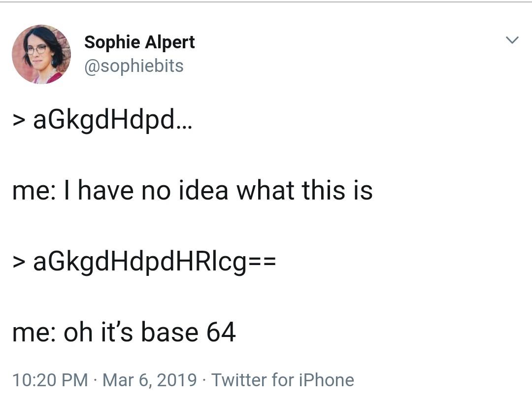Click the word "base" in last line
The image size is (532, 402).
tap(169, 332)
